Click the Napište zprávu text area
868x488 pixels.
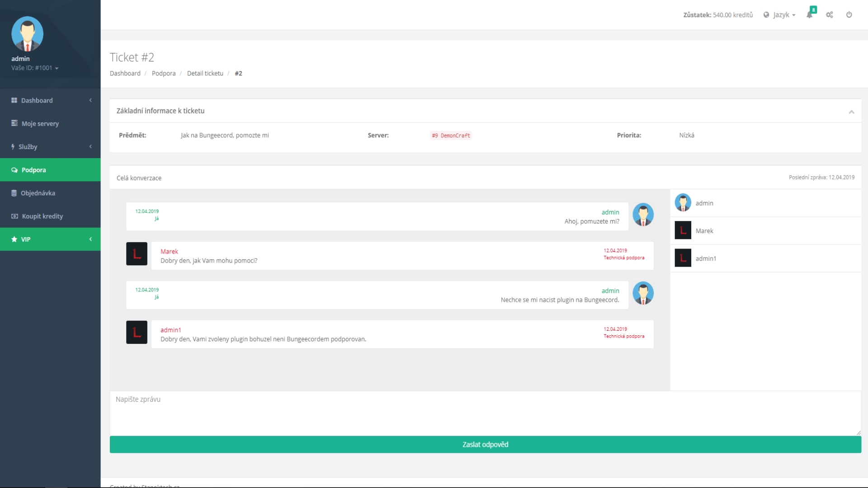[485, 413]
